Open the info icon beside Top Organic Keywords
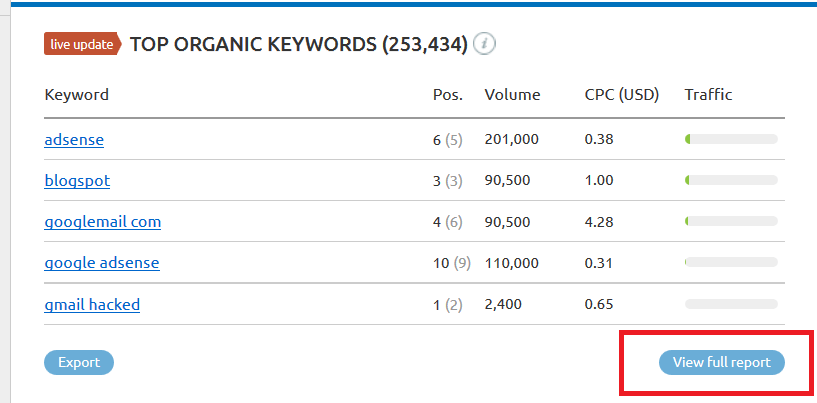 point(484,44)
